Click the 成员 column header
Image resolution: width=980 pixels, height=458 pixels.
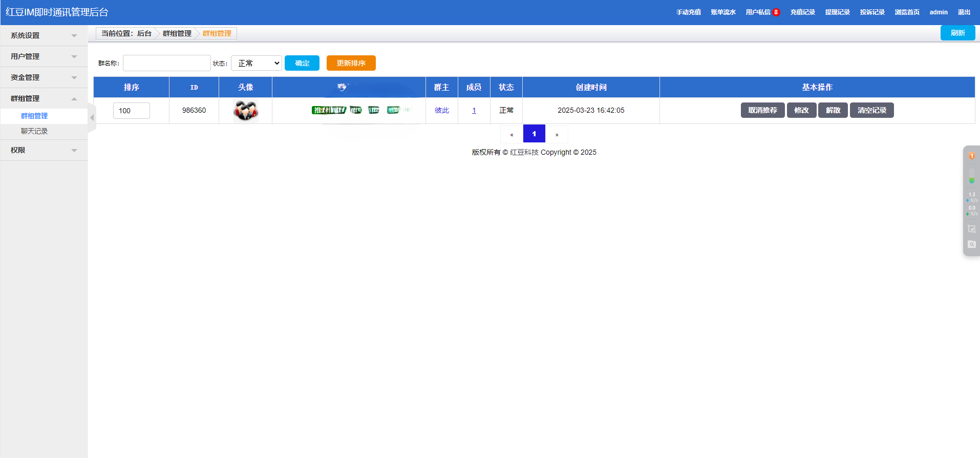tap(474, 87)
